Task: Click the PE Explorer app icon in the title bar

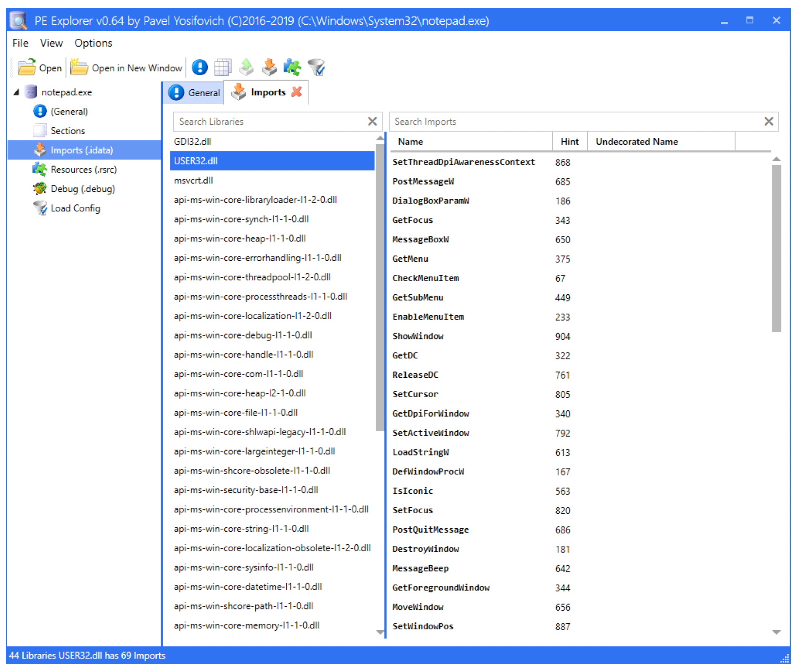Action: [18, 20]
